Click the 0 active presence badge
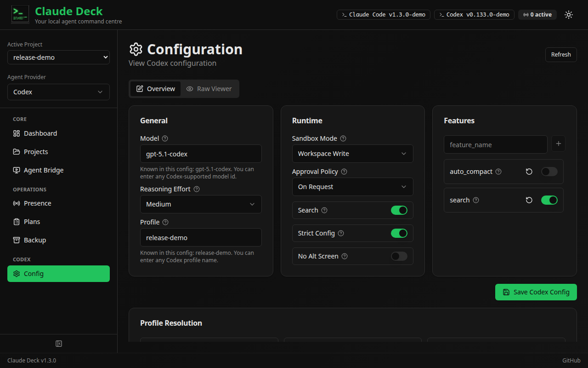This screenshot has height=368, width=588. (537, 15)
